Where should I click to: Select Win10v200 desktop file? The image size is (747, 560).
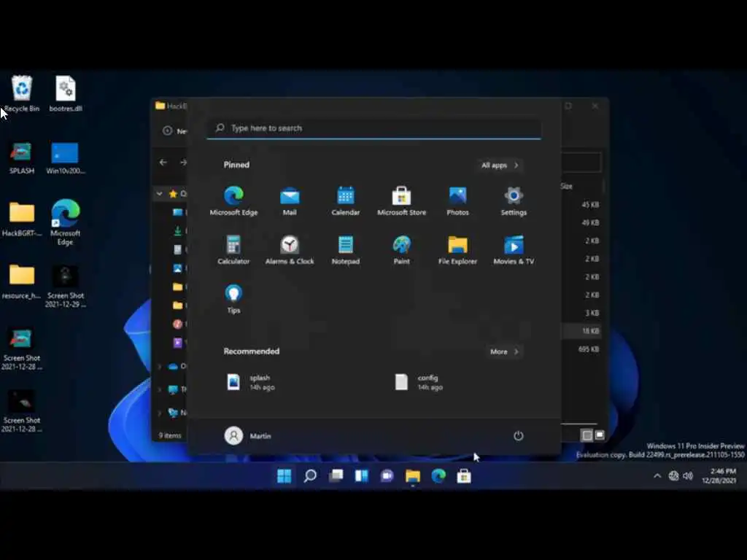click(65, 158)
